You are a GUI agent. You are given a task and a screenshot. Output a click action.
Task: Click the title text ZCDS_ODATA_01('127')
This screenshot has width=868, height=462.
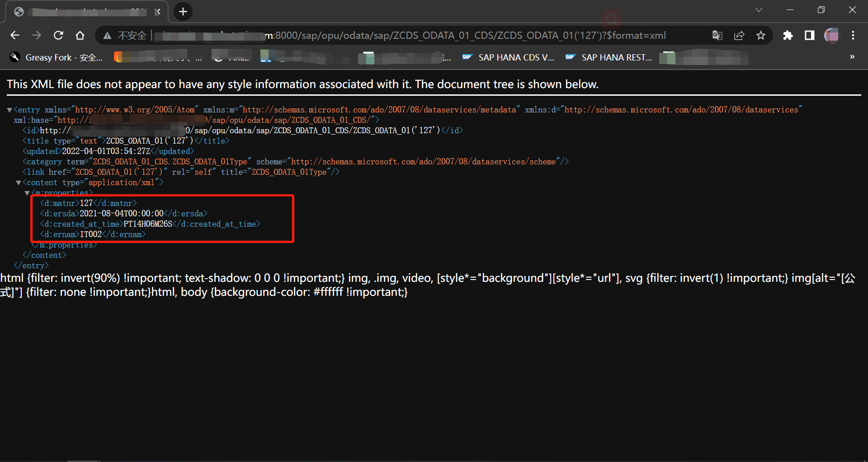[150, 141]
